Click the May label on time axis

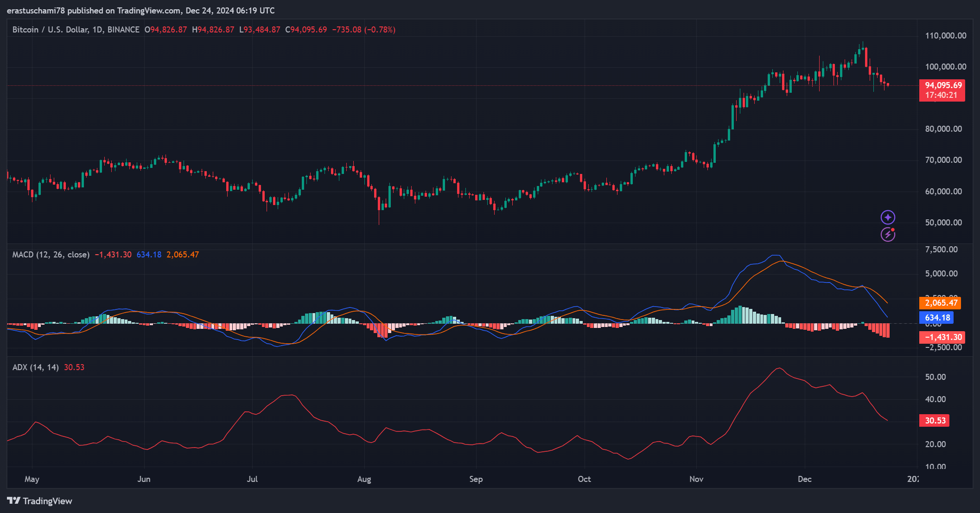(32, 479)
